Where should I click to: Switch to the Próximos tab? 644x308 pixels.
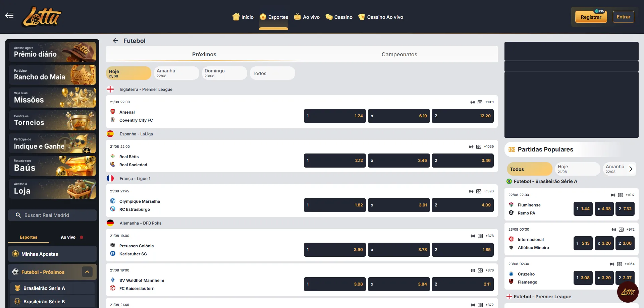(x=204, y=54)
